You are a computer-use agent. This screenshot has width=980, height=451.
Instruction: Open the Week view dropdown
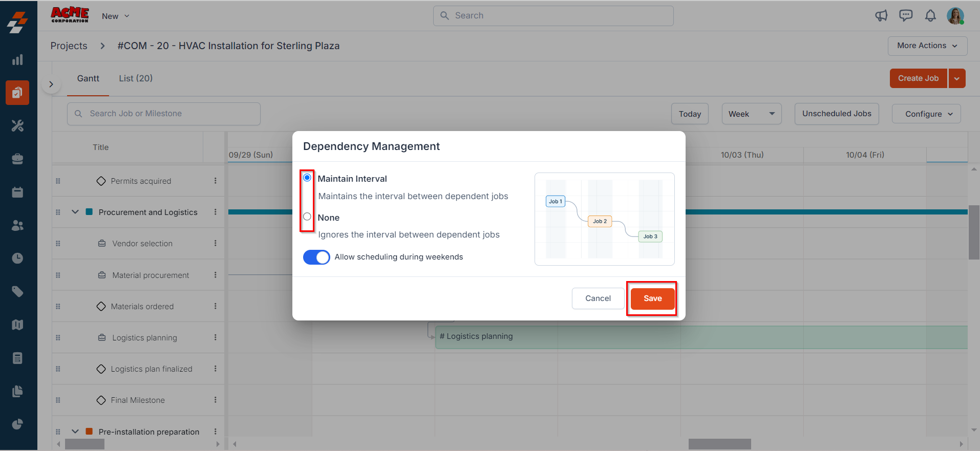tap(752, 114)
